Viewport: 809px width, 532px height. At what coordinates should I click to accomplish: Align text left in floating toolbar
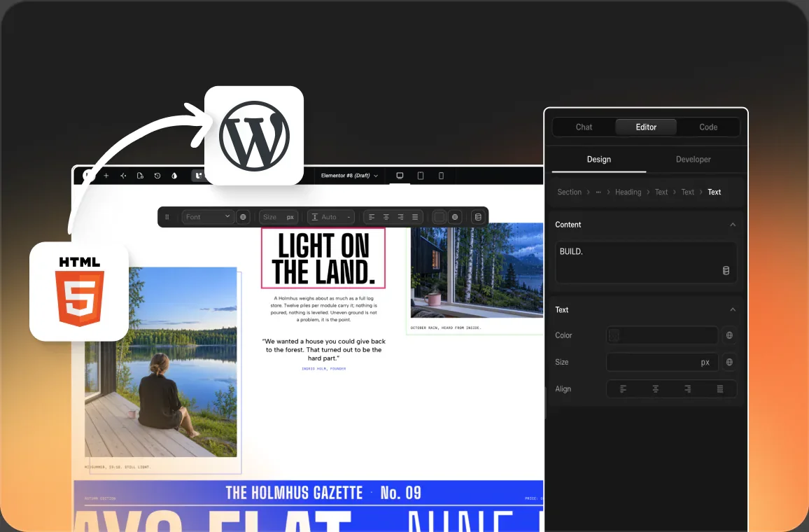tap(372, 217)
